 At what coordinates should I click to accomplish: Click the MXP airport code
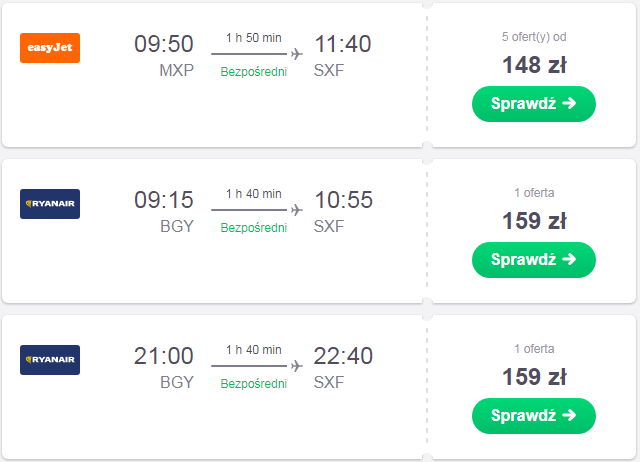[x=176, y=71]
